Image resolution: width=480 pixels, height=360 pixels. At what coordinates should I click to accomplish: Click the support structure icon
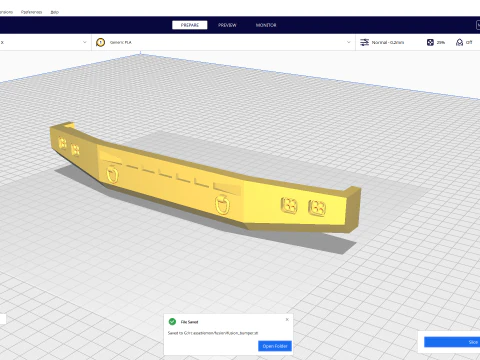click(x=459, y=42)
